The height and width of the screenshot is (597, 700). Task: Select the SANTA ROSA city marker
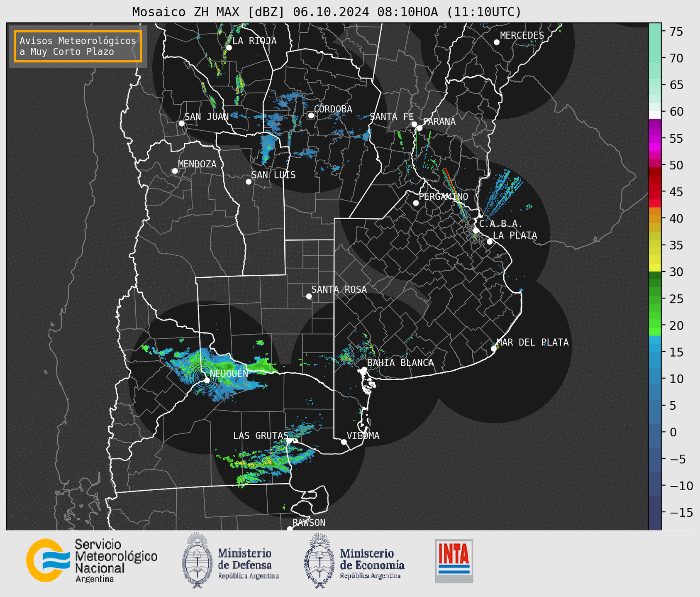(309, 296)
